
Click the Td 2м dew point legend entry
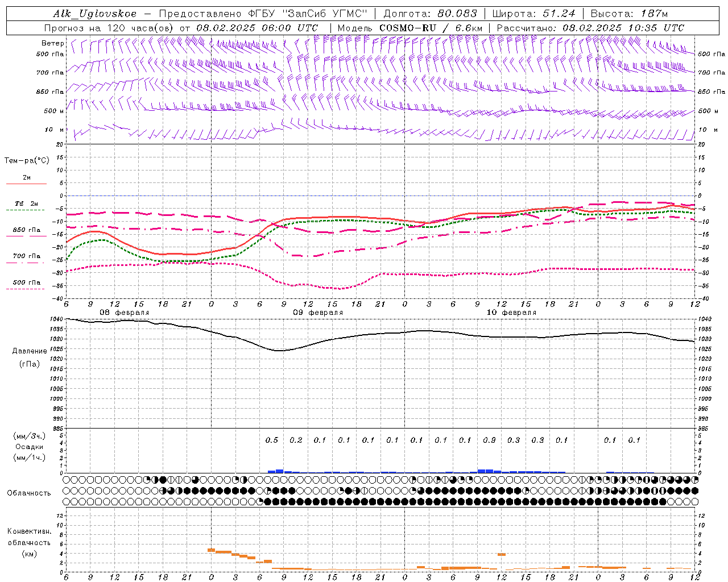tap(27, 203)
